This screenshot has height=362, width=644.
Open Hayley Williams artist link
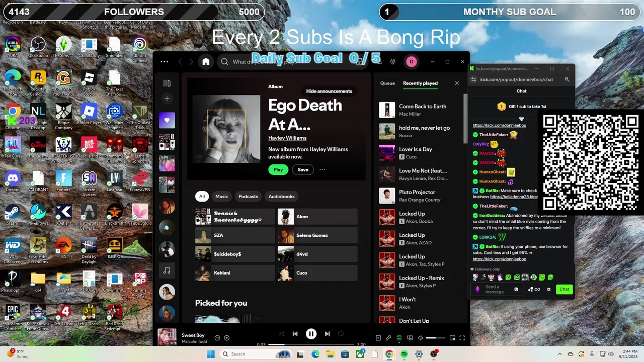[287, 138]
